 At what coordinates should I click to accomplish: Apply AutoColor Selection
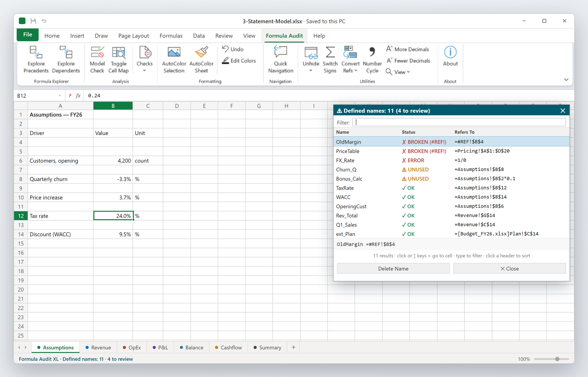pos(174,59)
